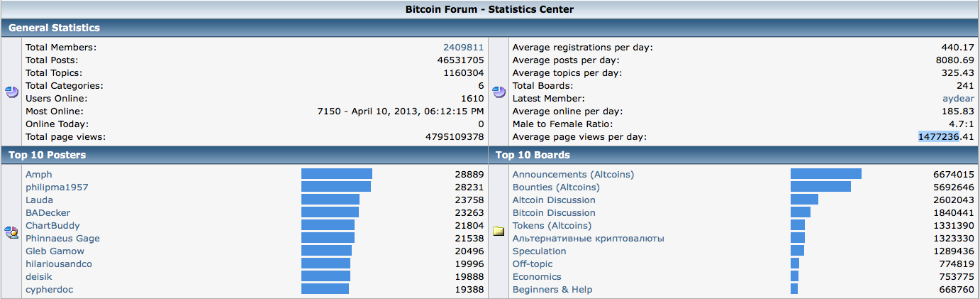This screenshot has height=299, width=980.
Task: Click the General Statistics pie chart icon
Action: point(11,92)
